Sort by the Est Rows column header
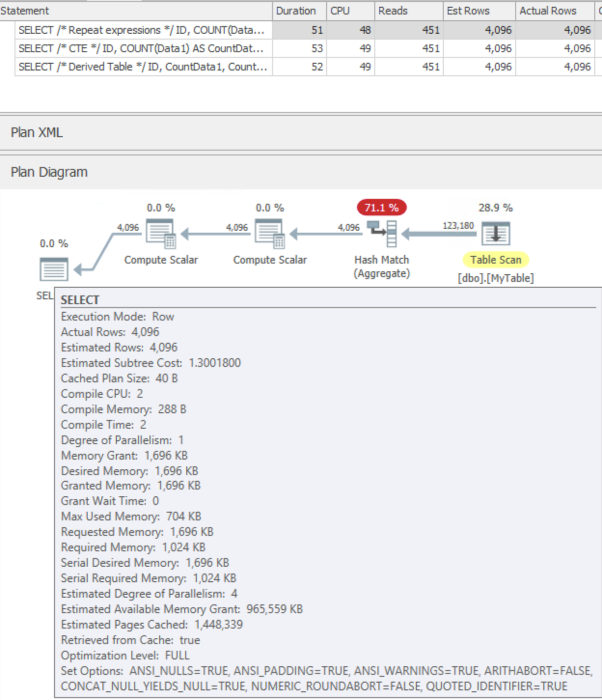 (x=479, y=11)
